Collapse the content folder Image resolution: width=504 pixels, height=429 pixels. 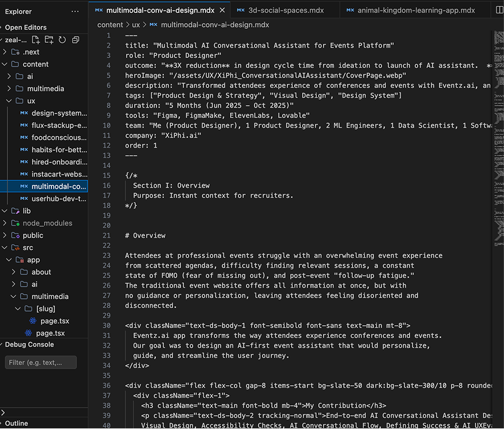tap(6, 64)
